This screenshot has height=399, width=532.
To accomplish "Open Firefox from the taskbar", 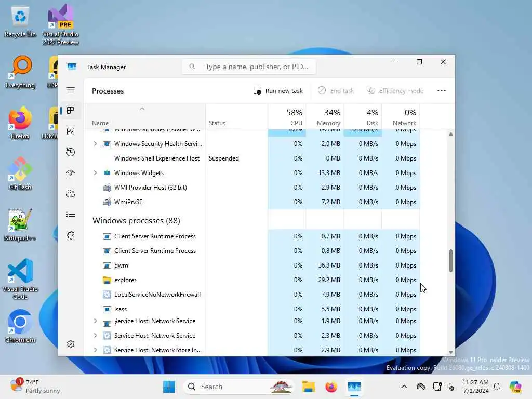I will click(331, 387).
